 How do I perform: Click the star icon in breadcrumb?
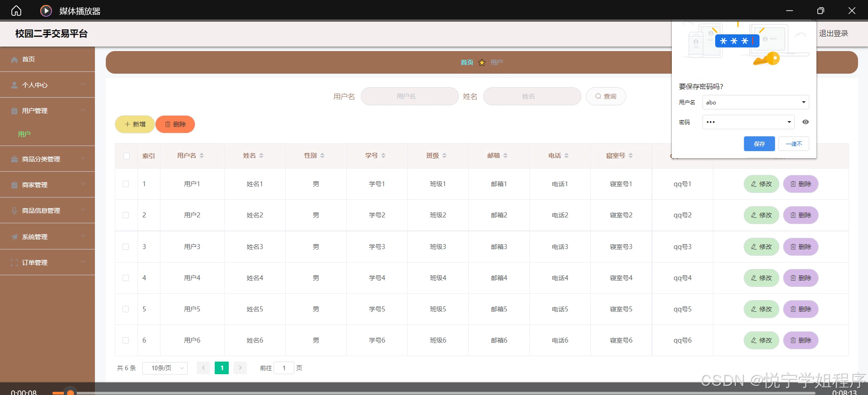[x=482, y=62]
